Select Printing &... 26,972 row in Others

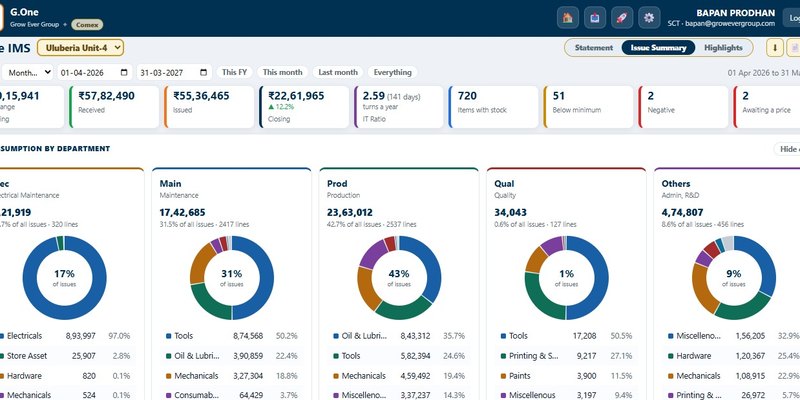pos(732,395)
